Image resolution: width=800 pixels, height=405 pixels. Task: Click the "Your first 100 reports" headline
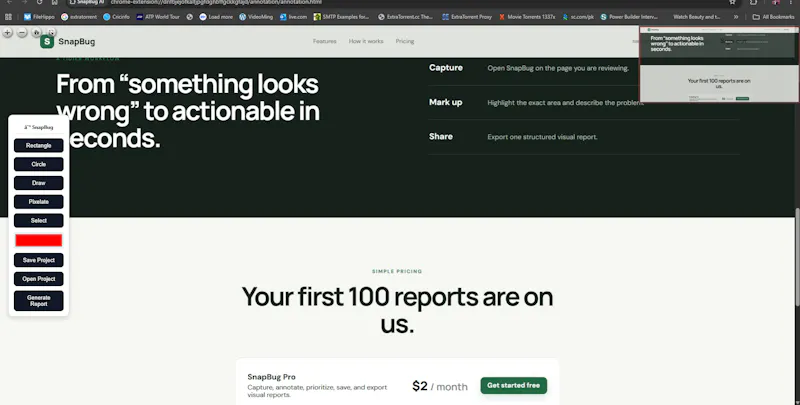(x=397, y=310)
